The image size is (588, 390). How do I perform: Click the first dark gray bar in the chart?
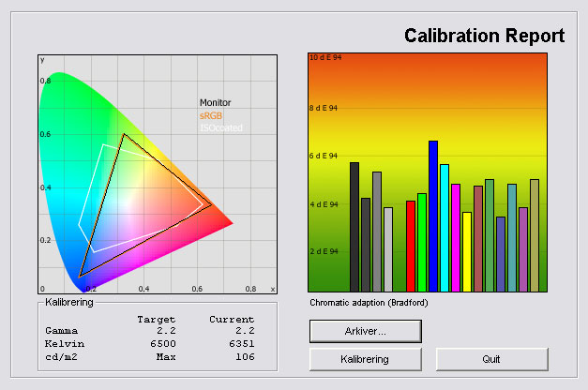coord(354,227)
